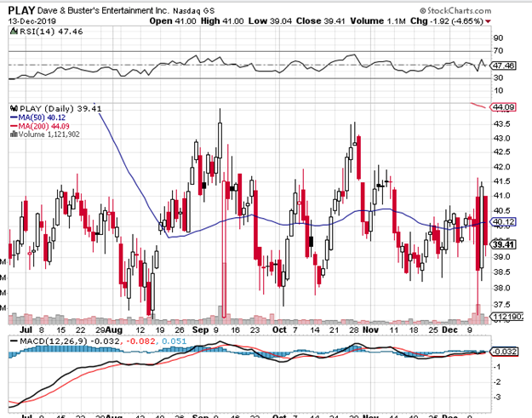This screenshot has height=418, width=532.
Task: Click the PLAY (Daily) price series icon
Action: pyautogui.click(x=12, y=108)
